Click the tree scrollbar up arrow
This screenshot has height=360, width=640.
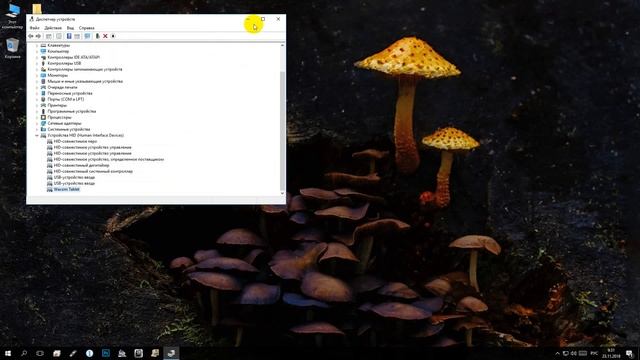pos(282,45)
